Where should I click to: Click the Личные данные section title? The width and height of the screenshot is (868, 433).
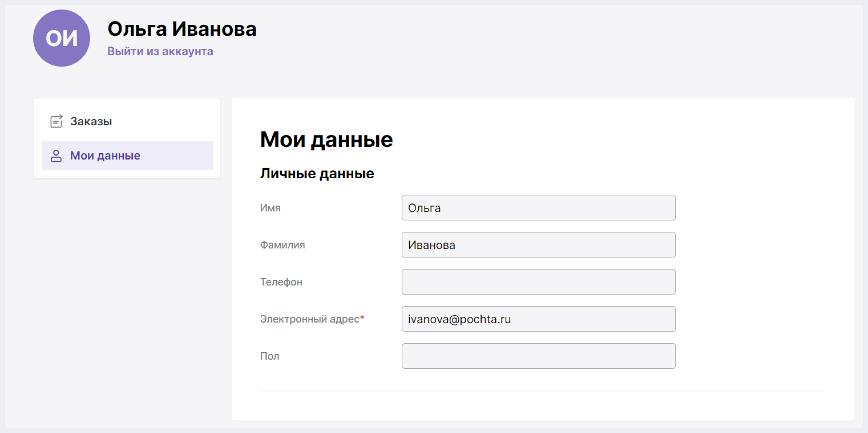(317, 174)
